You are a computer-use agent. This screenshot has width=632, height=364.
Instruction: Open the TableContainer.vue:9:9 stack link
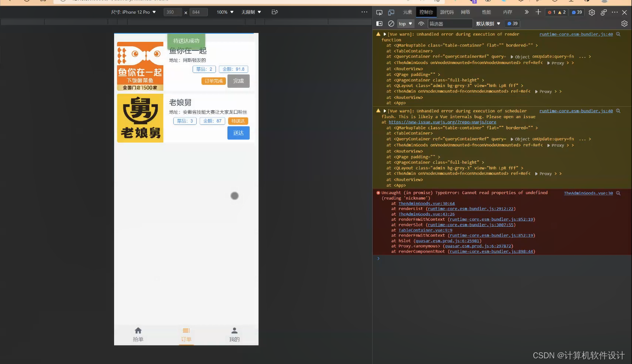tap(425, 230)
